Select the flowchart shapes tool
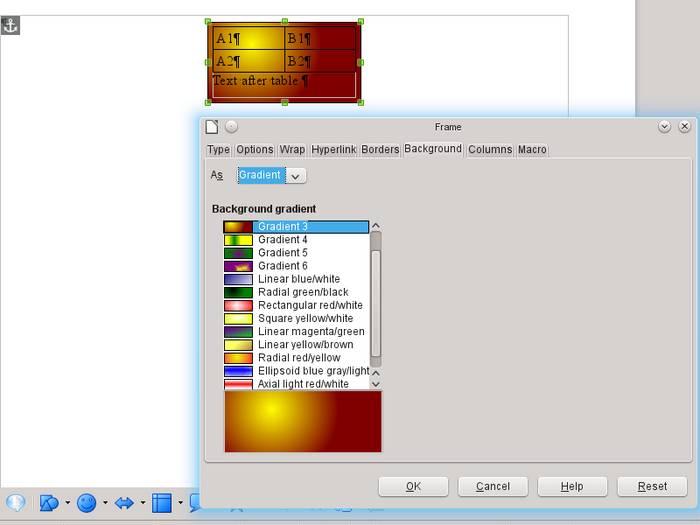700x525 pixels. [x=161, y=503]
